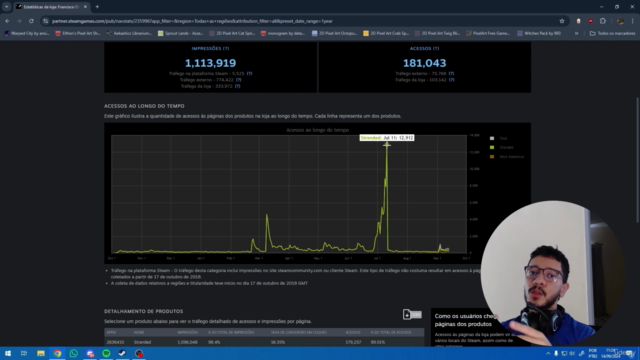Open the 2D Pixel Art Crab bookmark
The height and width of the screenshot is (360, 640).
(x=386, y=33)
